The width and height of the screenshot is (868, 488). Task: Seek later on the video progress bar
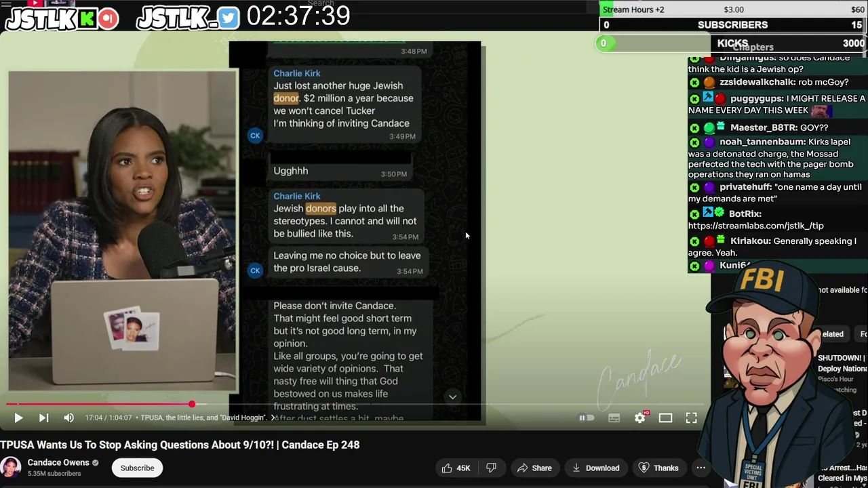click(448, 405)
